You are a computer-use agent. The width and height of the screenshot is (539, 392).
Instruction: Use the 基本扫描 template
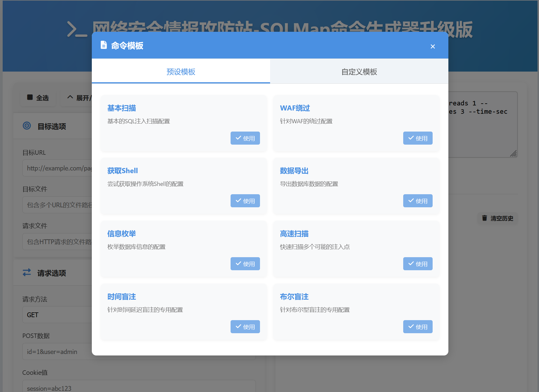pos(245,138)
